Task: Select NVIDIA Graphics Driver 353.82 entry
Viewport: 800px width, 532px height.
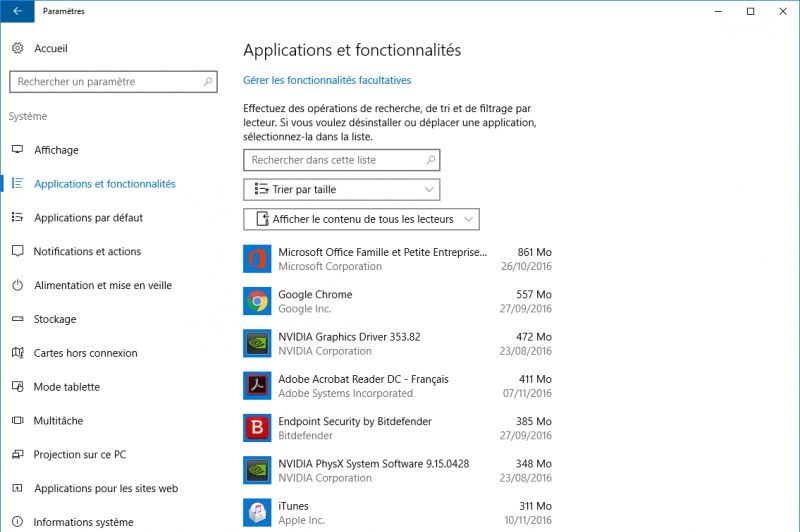Action: 349,337
